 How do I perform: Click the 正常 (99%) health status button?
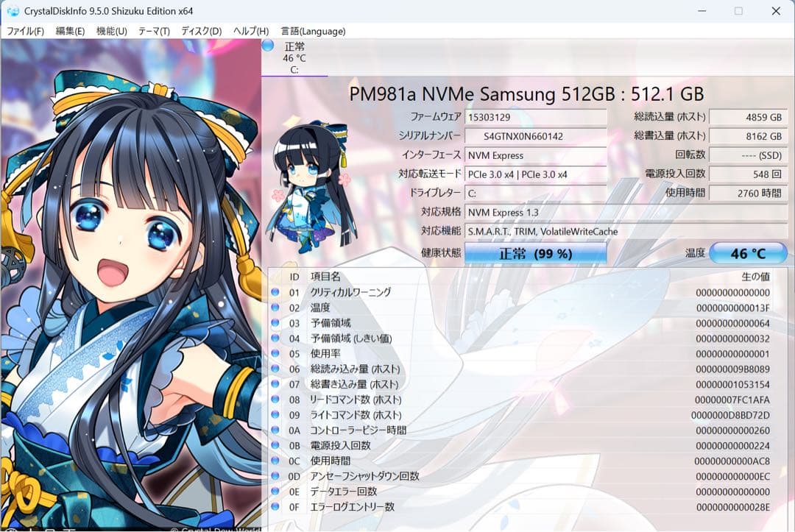pos(535,252)
